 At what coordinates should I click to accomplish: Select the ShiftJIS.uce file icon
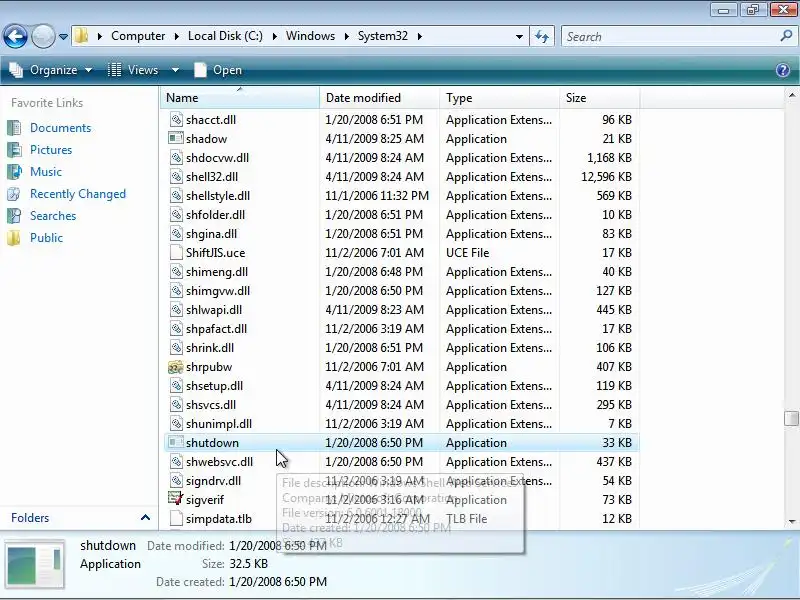tap(176, 253)
